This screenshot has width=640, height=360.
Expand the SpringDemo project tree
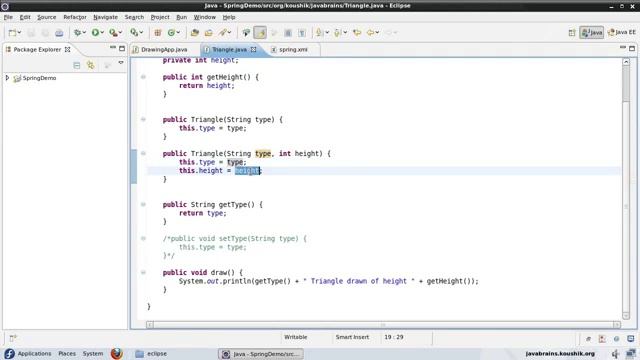coord(7,78)
